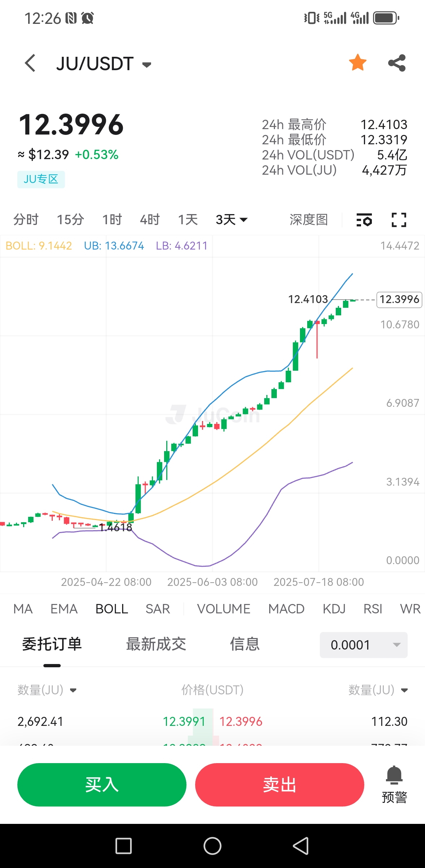Tap the Android home circle button

pyautogui.click(x=212, y=846)
